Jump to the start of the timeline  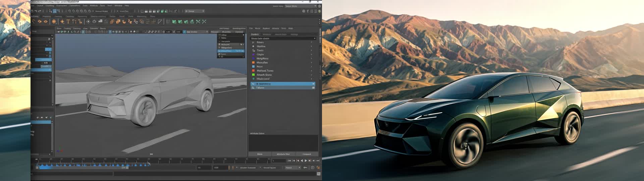click(x=289, y=161)
